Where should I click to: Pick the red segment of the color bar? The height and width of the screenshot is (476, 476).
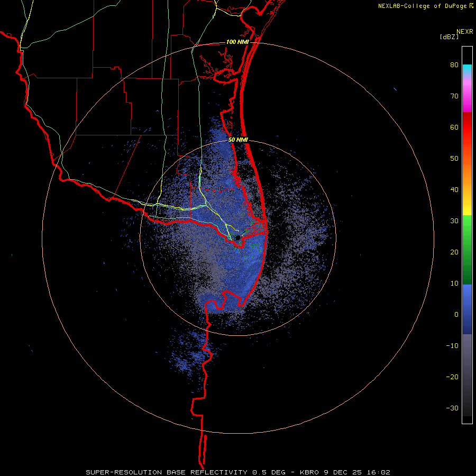point(467,127)
